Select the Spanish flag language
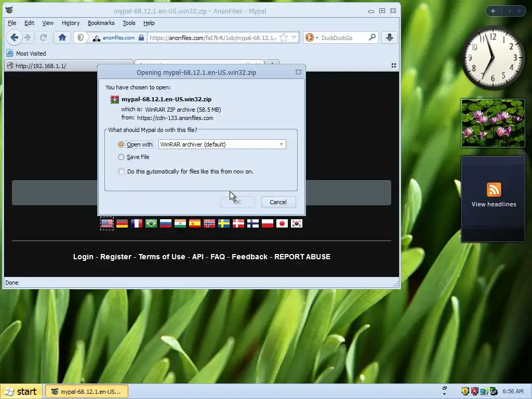The image size is (532, 399). tap(195, 223)
